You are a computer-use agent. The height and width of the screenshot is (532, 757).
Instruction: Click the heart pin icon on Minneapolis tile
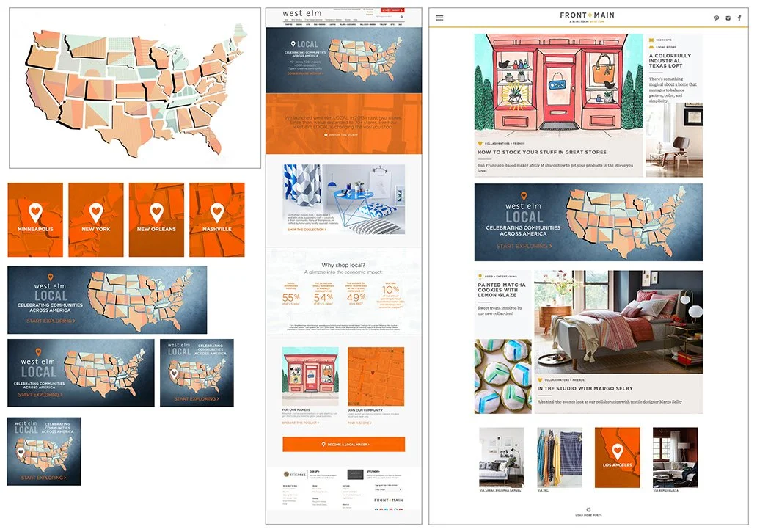coord(35,212)
